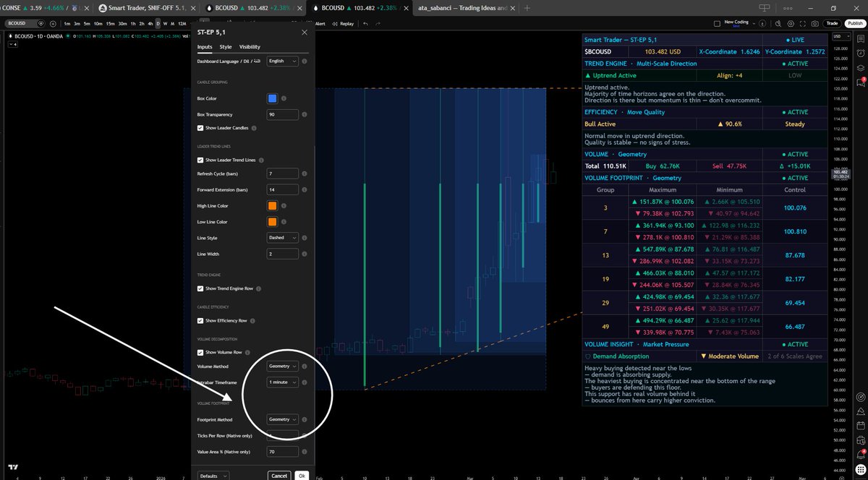Select the 15m timeframe button
The height and width of the screenshot is (480, 868).
click(110, 24)
